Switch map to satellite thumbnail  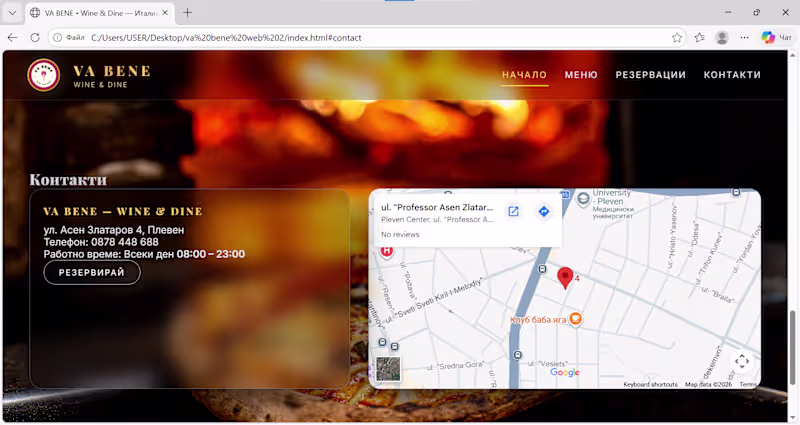point(388,368)
